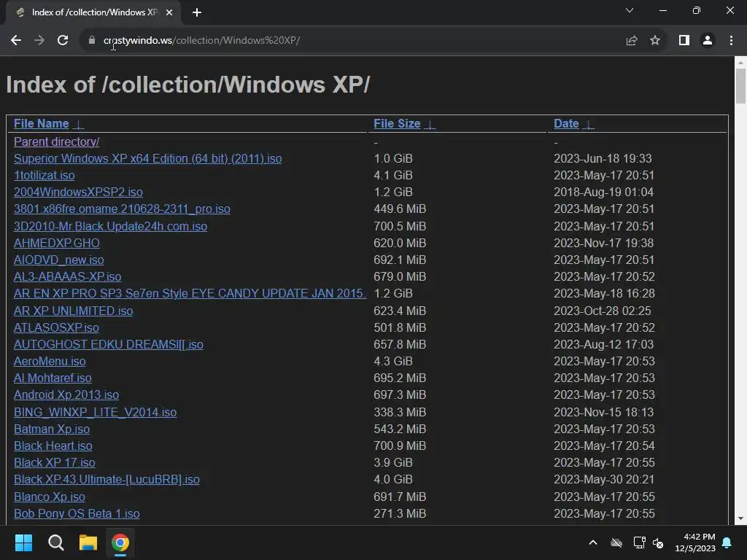This screenshot has height=560, width=747.
Task: Share this page icon
Action: [x=632, y=41]
